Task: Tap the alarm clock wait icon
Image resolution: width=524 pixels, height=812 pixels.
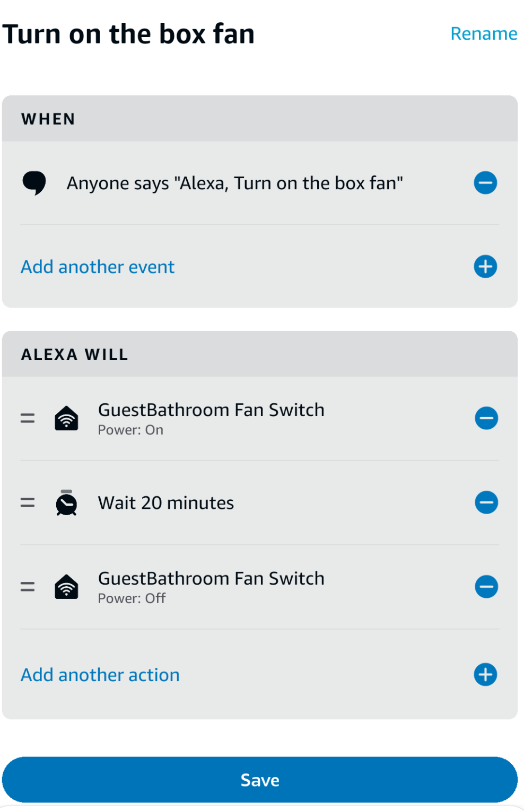Action: 66,502
